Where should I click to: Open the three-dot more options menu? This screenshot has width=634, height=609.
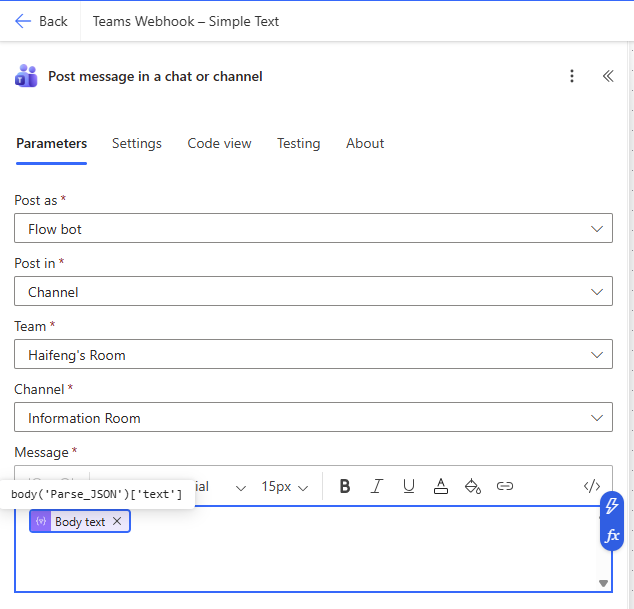point(572,76)
